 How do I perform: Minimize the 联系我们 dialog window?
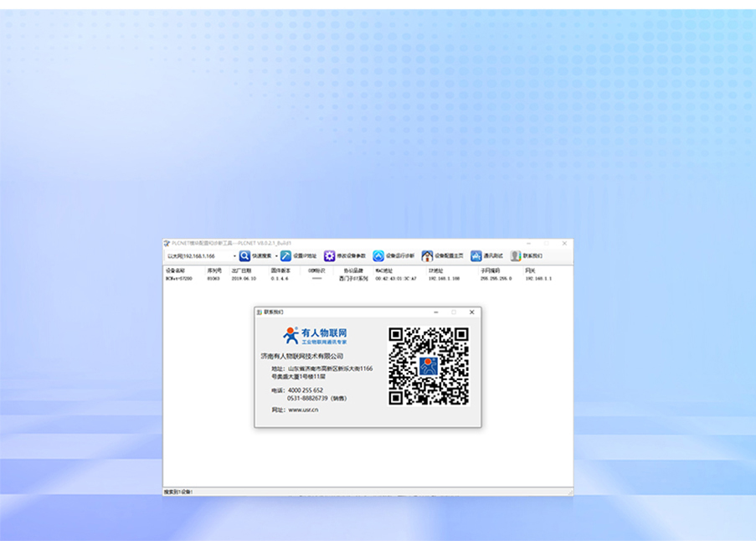pyautogui.click(x=435, y=312)
